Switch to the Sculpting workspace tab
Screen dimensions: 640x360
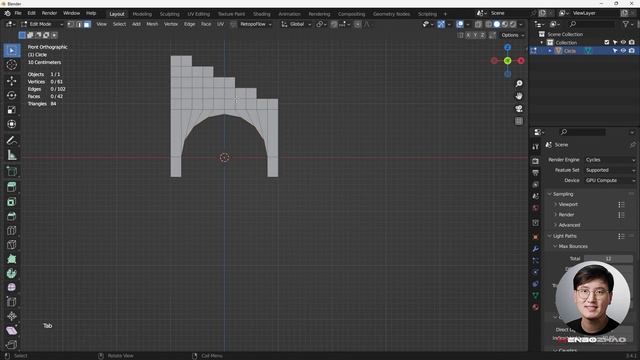169,14
